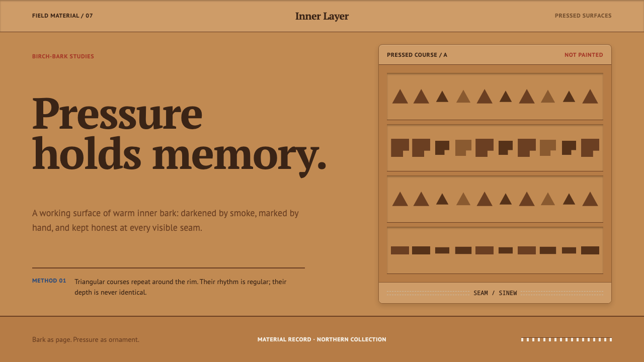Select the "FIELD MATERIAL / 07" header label

(62, 16)
